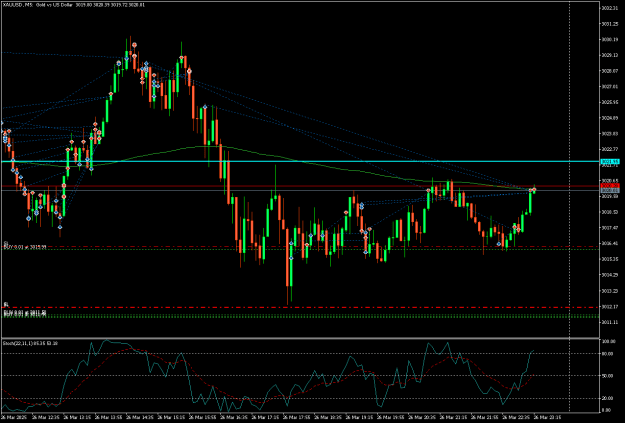Click the 3014.29 price axis label
Screen dimensions: 625x423
pos(610,275)
